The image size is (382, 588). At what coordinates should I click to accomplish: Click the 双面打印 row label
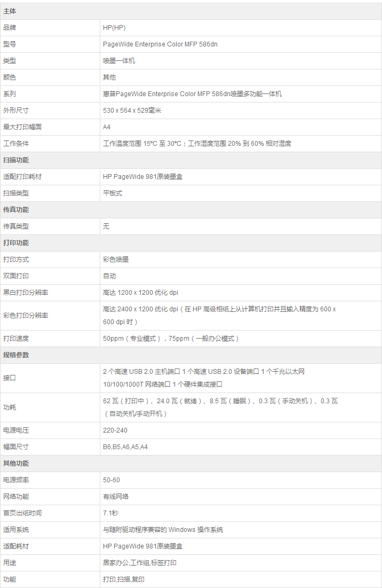[x=15, y=276]
